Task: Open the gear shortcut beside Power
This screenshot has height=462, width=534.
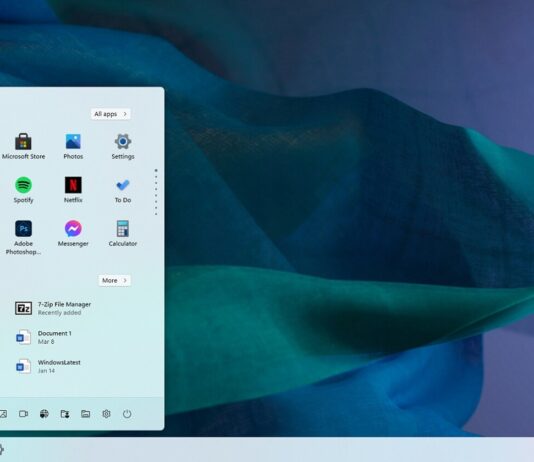Action: pyautogui.click(x=106, y=414)
